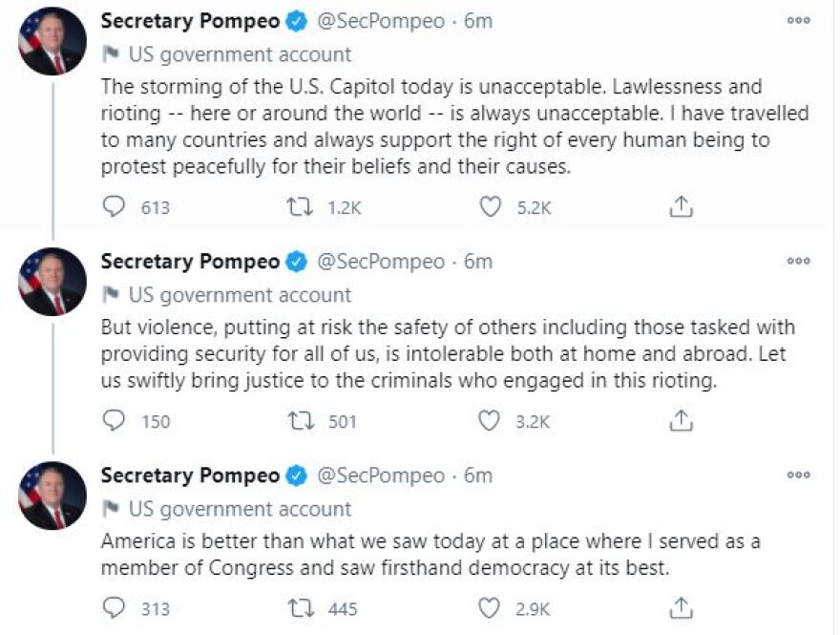Reply to the Capitol storming tweet

click(114, 206)
